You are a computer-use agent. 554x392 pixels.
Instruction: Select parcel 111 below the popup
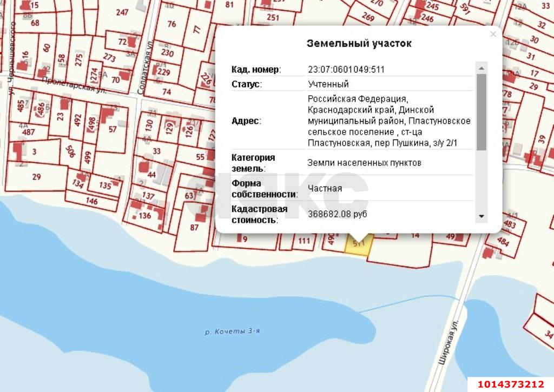(x=305, y=241)
